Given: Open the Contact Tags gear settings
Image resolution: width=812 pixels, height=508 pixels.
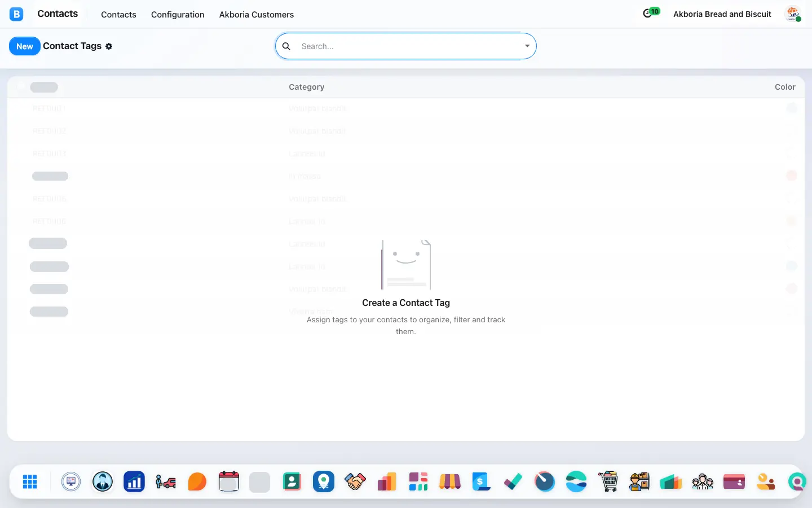Looking at the screenshot, I should 109,46.
